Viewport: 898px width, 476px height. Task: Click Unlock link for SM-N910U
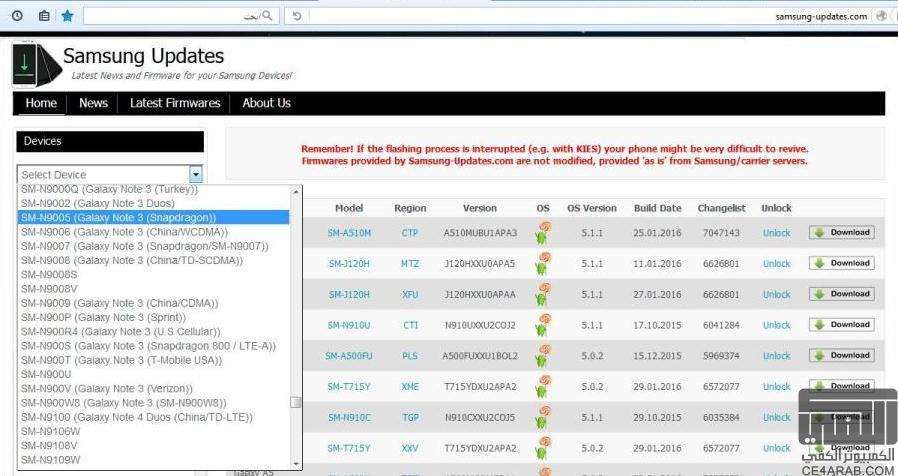click(x=776, y=325)
